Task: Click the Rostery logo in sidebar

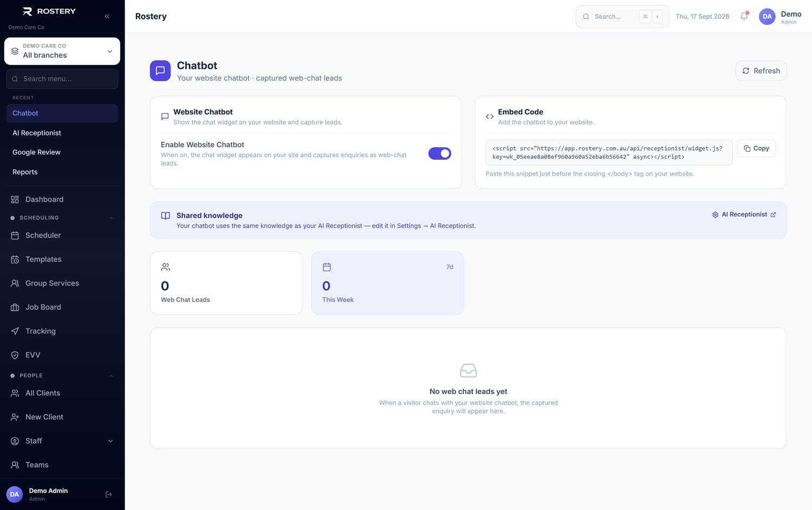Action: coord(49,11)
